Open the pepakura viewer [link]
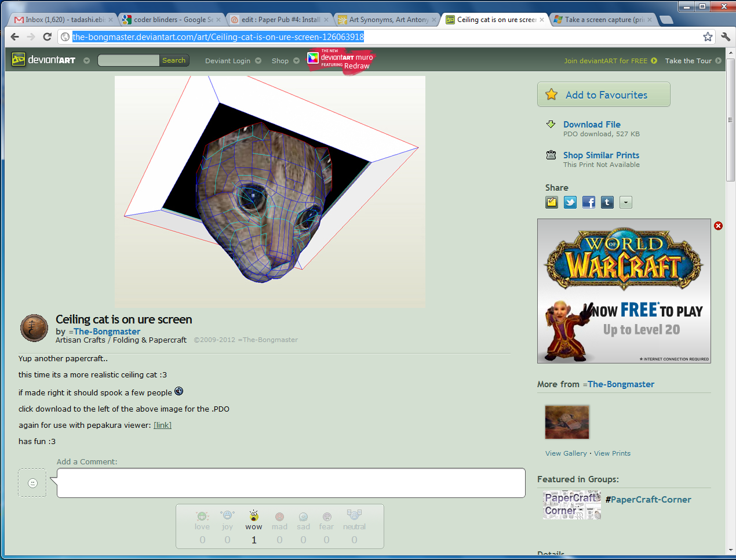 pyautogui.click(x=162, y=425)
